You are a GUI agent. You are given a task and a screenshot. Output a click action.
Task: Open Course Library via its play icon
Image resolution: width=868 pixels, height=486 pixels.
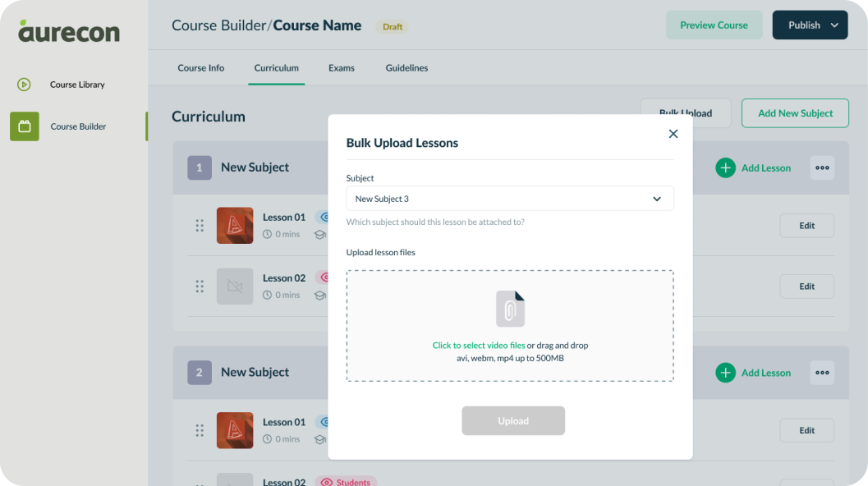pyautogui.click(x=24, y=84)
